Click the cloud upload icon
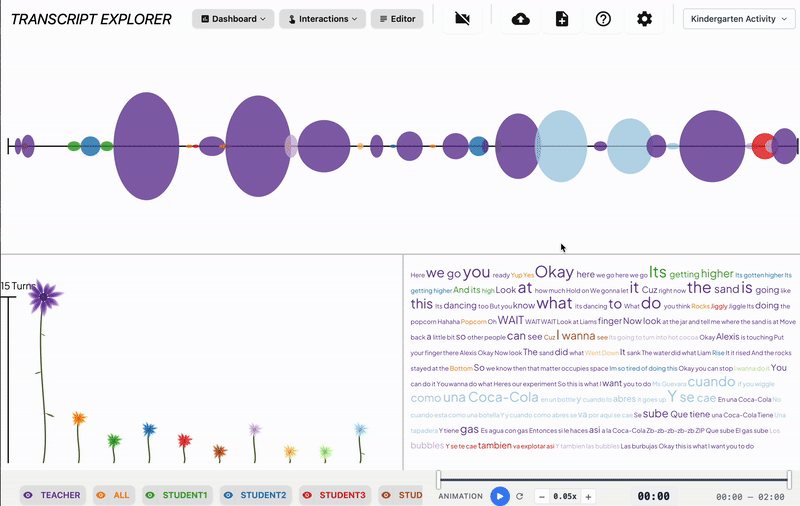 tap(520, 19)
